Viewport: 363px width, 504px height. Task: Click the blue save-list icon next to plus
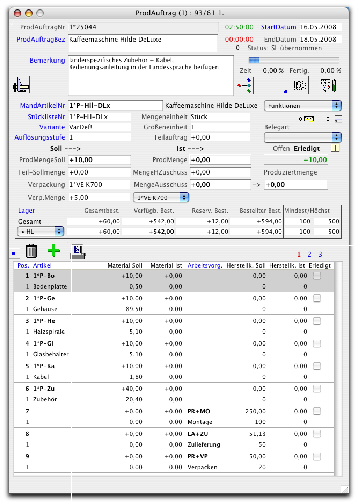tap(78, 252)
